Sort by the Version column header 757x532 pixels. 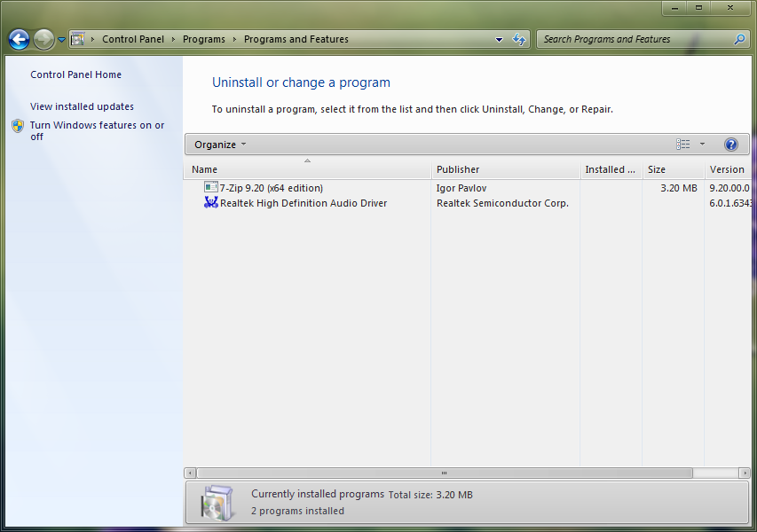tap(727, 169)
